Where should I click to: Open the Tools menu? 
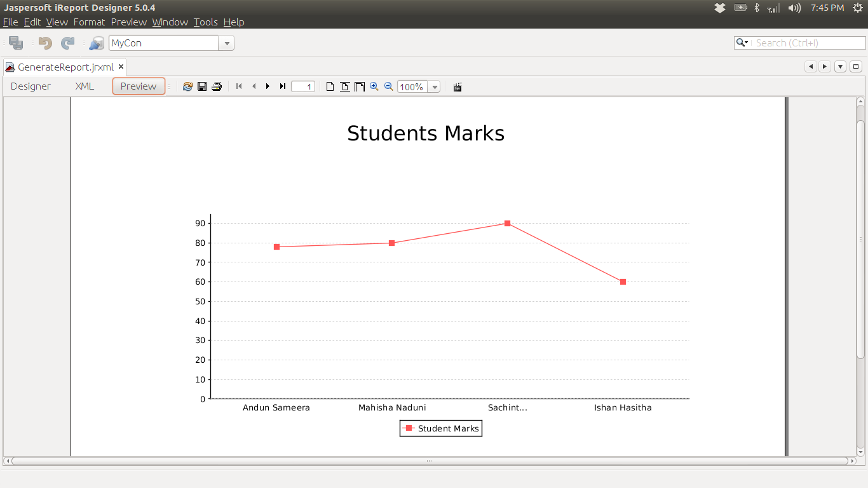click(205, 22)
